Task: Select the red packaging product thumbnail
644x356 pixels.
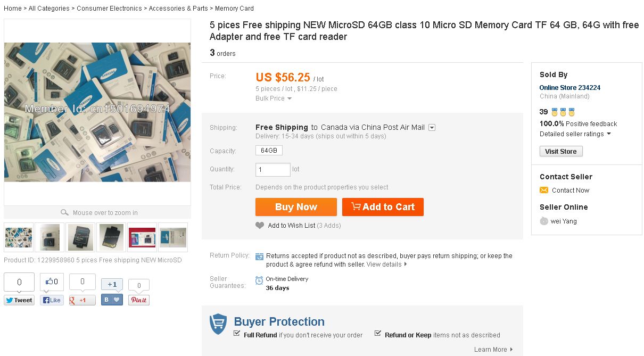Action: (142, 237)
